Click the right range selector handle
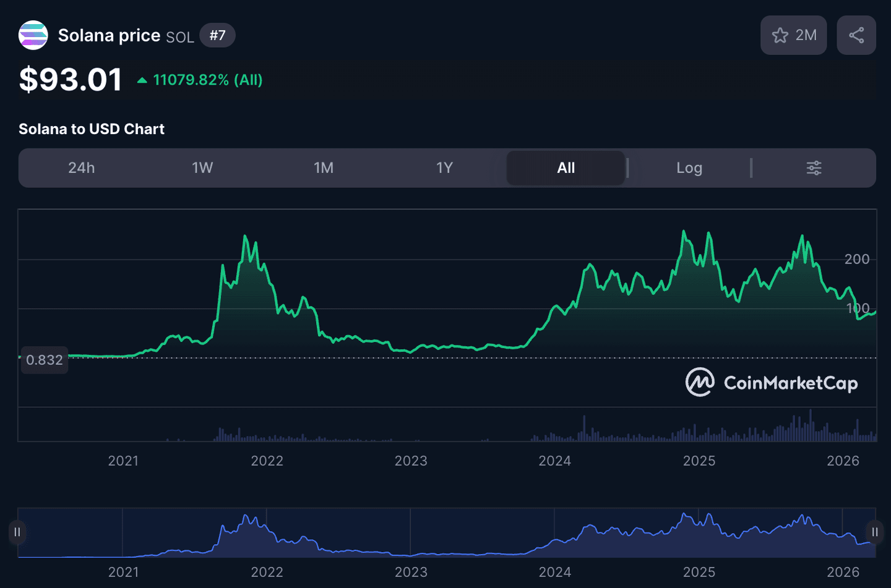Viewport: 891px width, 588px height. [x=875, y=532]
